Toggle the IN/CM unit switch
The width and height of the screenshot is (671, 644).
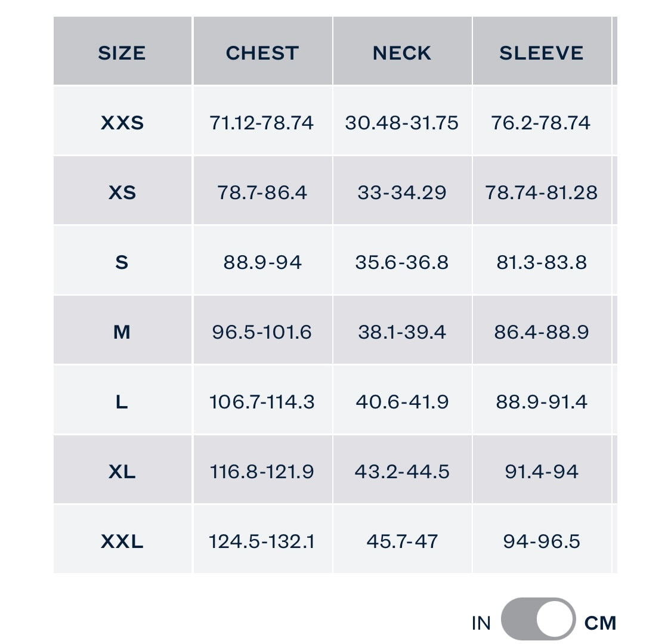538,621
